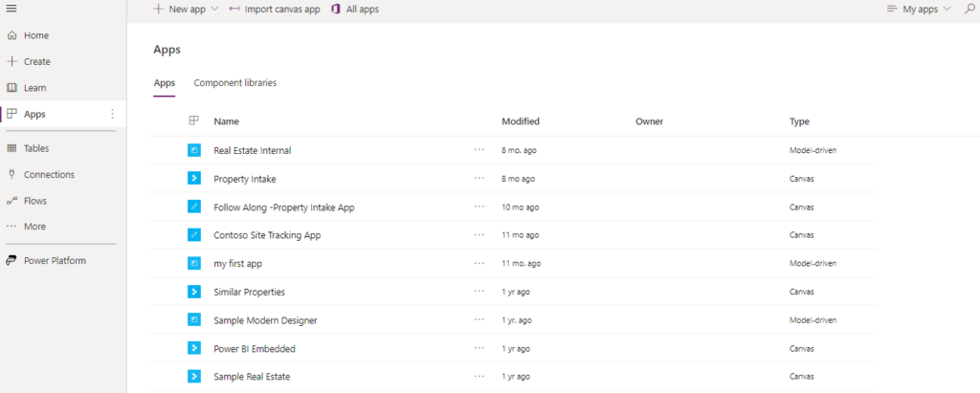Click Model-driven type of my first app
The width and height of the screenshot is (980, 393).
click(813, 264)
